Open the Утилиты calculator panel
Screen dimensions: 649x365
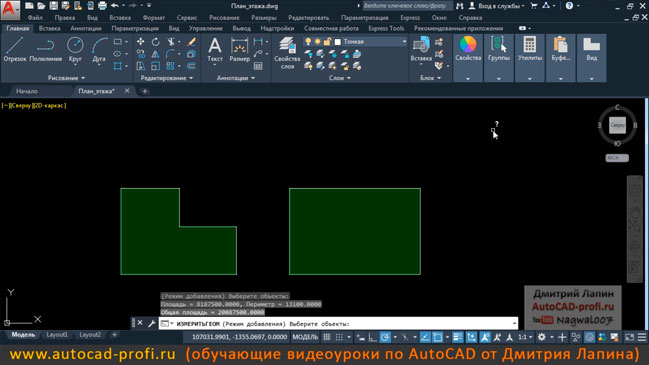(530, 49)
